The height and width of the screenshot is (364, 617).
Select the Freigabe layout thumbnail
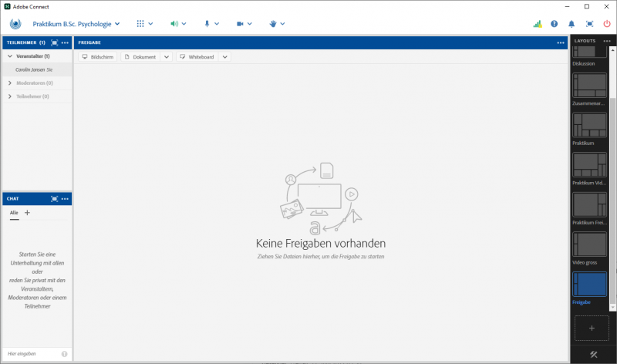(x=589, y=284)
